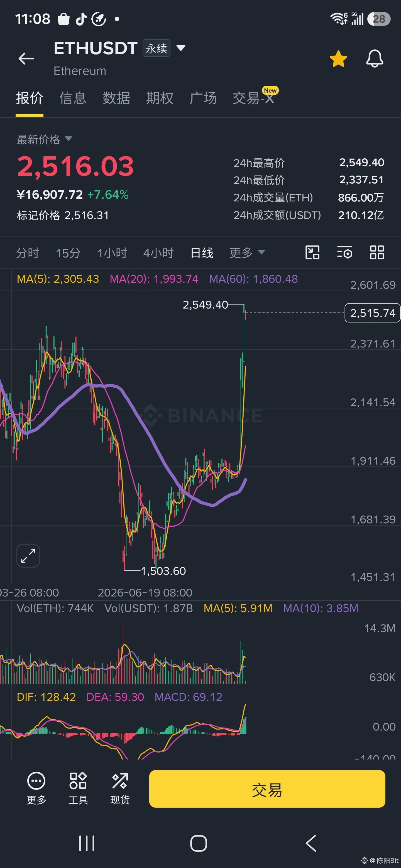Tap the DIF: 128.42 MACD label
401x868 pixels.
(46, 697)
